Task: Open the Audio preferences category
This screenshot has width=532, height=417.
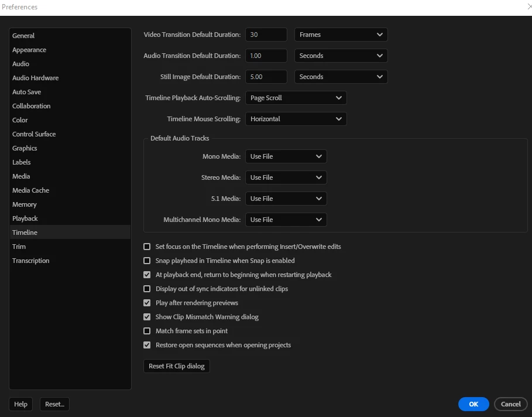Action: tap(70, 64)
